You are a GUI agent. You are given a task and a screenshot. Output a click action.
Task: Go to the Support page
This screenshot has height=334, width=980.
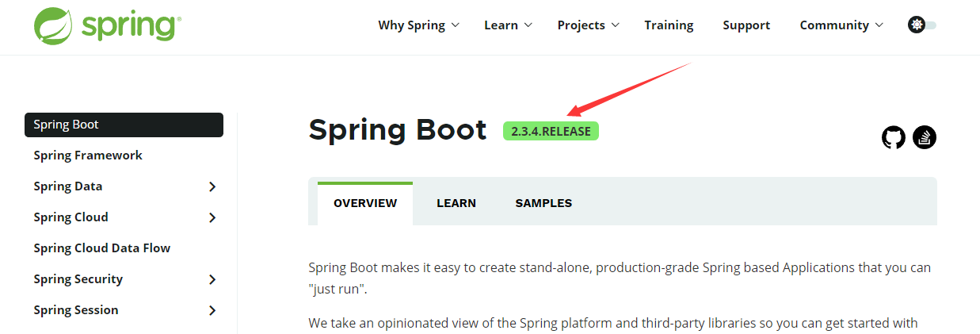pyautogui.click(x=746, y=25)
